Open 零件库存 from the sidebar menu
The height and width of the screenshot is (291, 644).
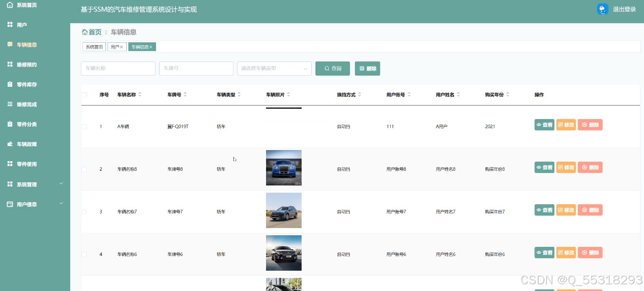click(x=27, y=84)
